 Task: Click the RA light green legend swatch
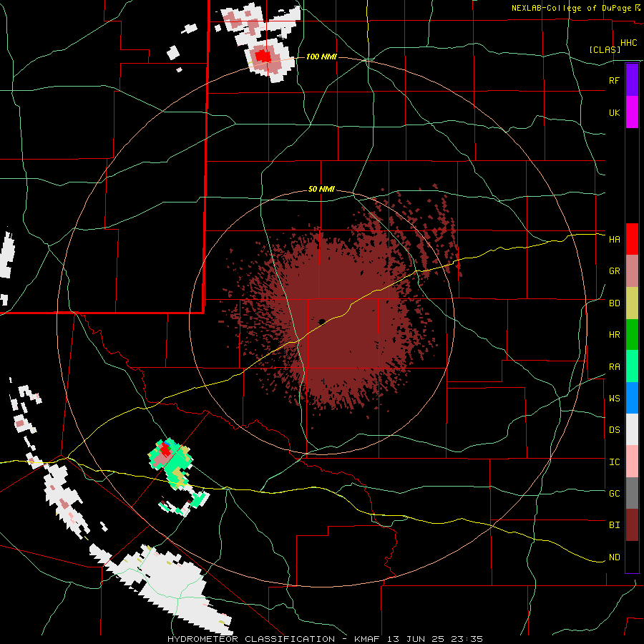click(x=632, y=366)
